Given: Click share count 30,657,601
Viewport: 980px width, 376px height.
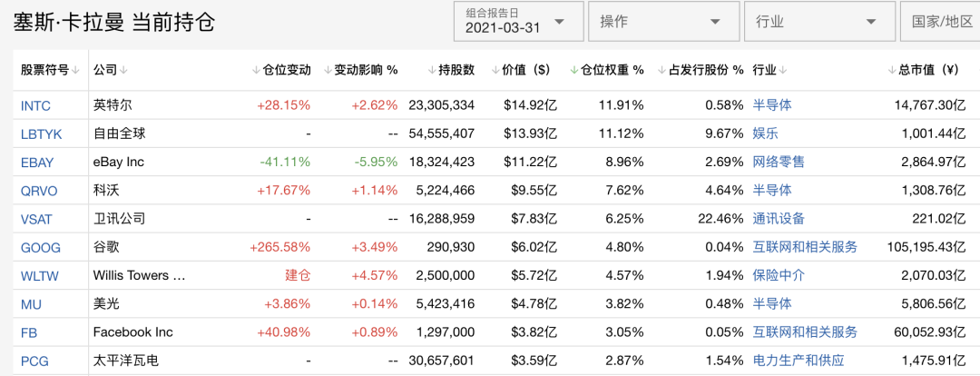Looking at the screenshot, I should point(441,361).
